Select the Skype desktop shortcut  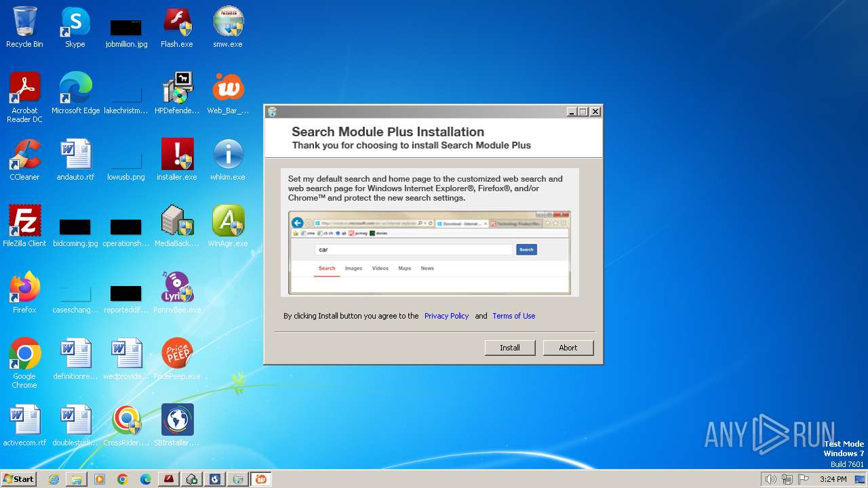click(75, 27)
